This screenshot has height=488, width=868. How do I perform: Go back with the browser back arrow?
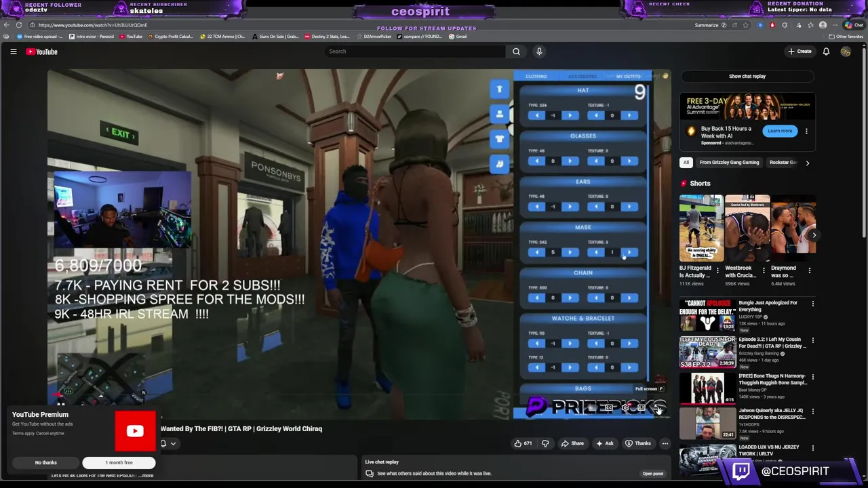pos(7,25)
